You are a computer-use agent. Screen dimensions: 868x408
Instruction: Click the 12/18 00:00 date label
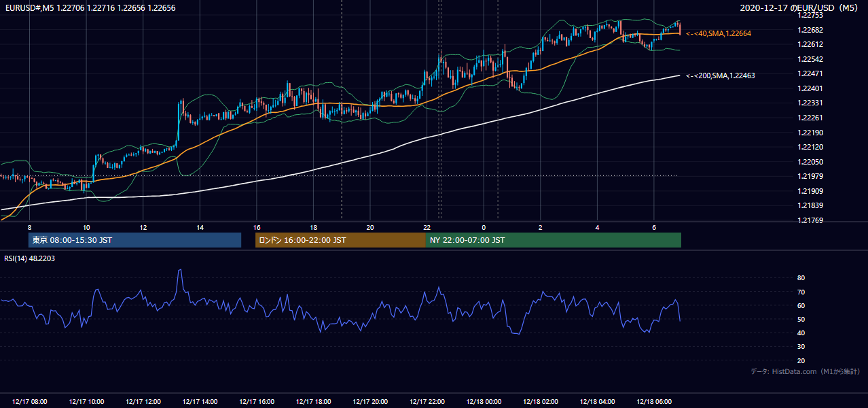tap(484, 402)
